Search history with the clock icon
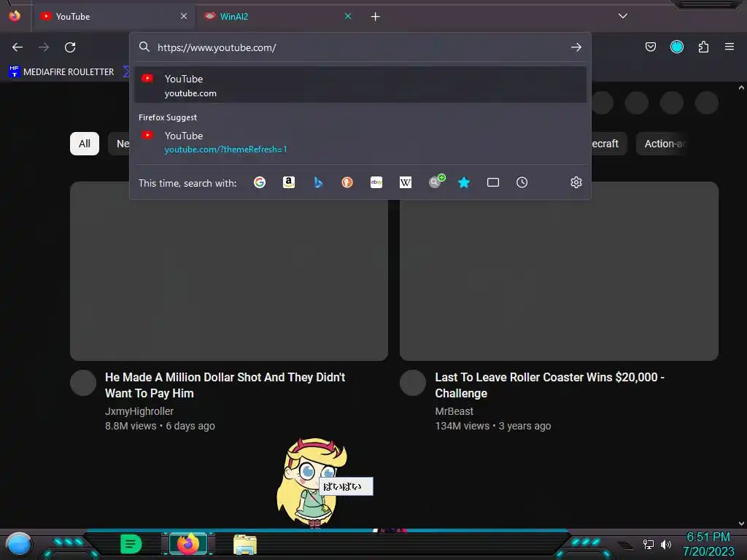The width and height of the screenshot is (747, 560). (x=522, y=182)
